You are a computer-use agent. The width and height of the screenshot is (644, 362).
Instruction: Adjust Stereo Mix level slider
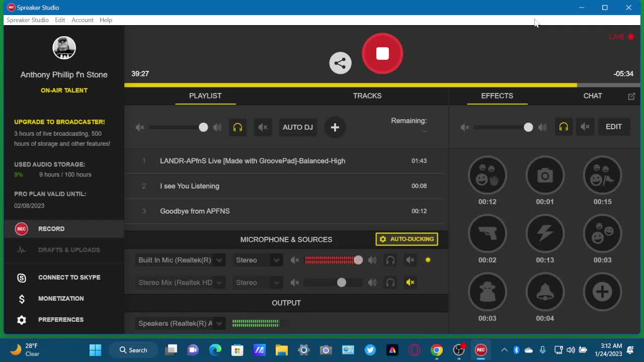(x=342, y=283)
